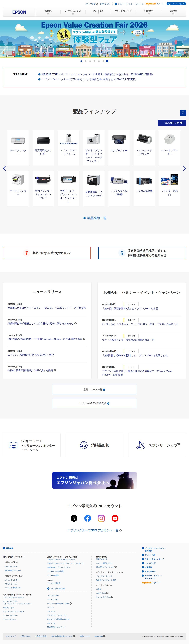Open the プリント活用 navigation menu
The width and height of the screenshot is (189, 644).
98,12
